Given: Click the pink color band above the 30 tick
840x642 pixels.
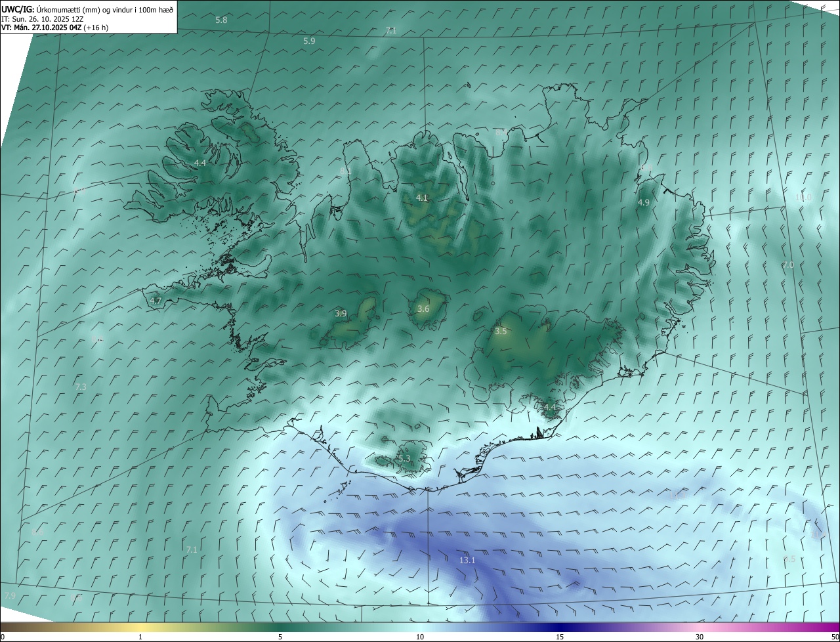Looking at the screenshot, I should click(700, 627).
